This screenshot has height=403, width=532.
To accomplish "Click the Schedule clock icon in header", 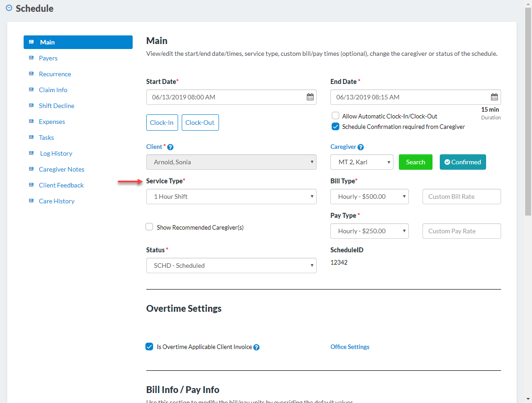I will (x=9, y=8).
